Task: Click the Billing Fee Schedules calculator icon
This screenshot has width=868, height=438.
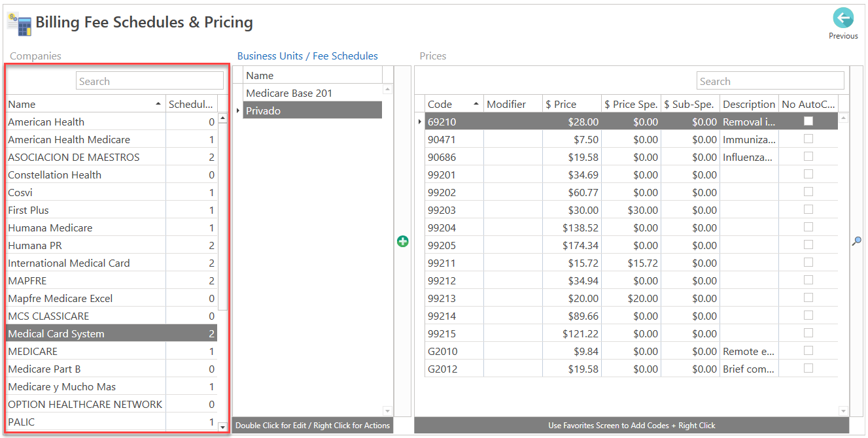Action: pos(19,24)
